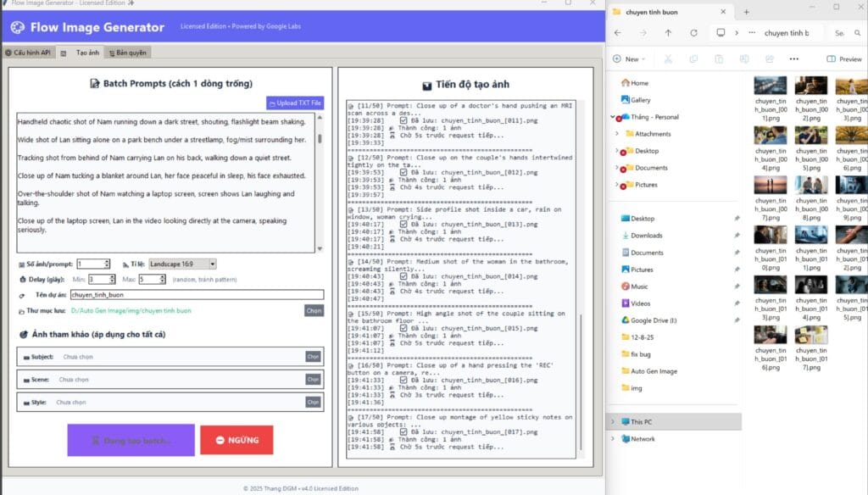Viewport: 868px width, 495px height.
Task: Open the Cấu hình API tab
Action: coord(28,53)
